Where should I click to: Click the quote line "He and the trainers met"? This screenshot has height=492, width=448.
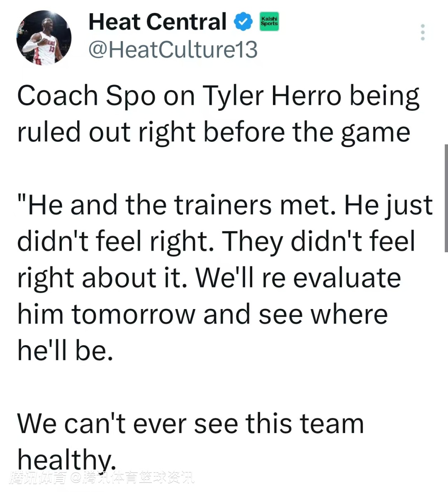[176, 205]
